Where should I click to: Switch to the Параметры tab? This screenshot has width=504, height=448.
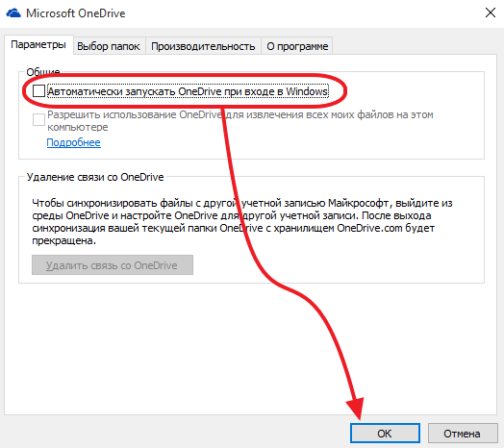pyautogui.click(x=38, y=44)
